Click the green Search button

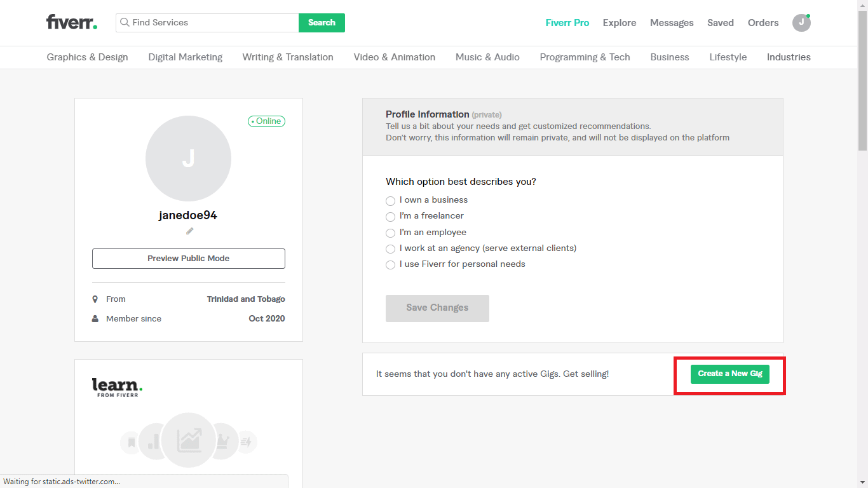pyautogui.click(x=322, y=23)
